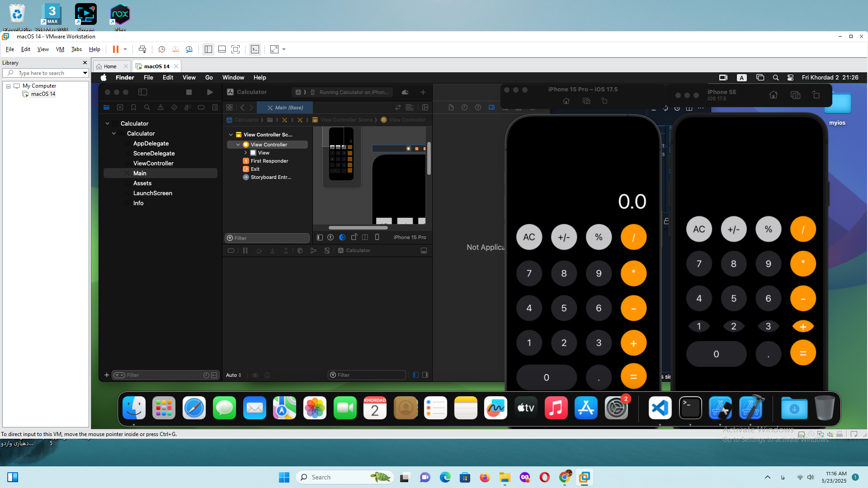The width and height of the screenshot is (868, 488).
Task: Open Info plist file
Action: 138,203
